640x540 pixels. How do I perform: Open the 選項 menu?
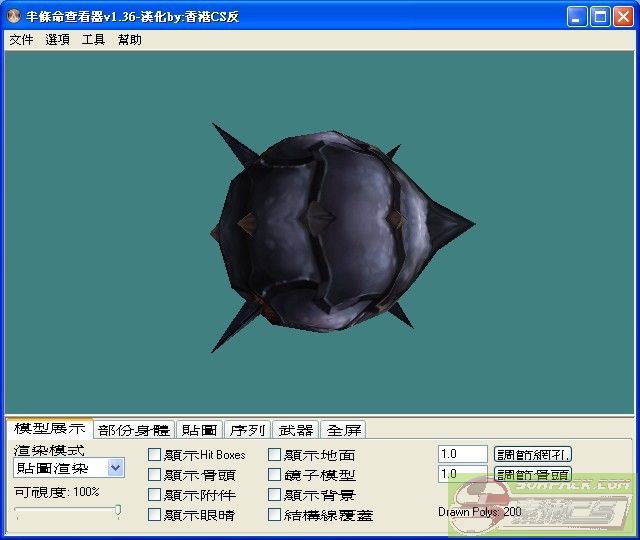(57, 40)
